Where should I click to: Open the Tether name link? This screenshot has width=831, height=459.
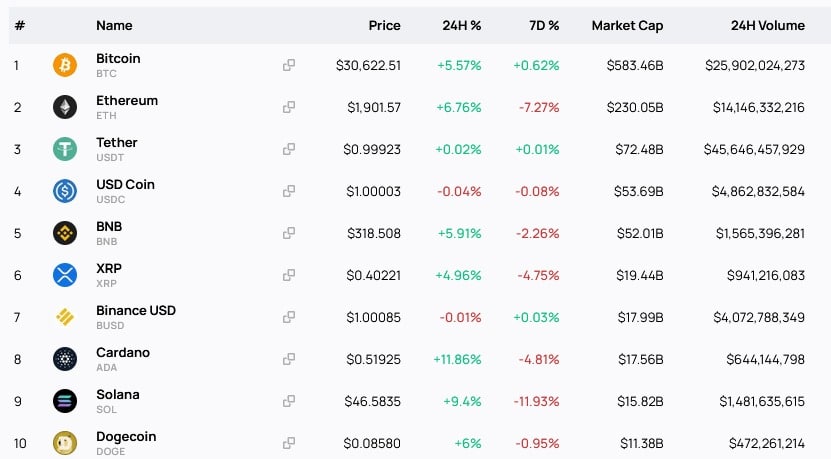117,143
